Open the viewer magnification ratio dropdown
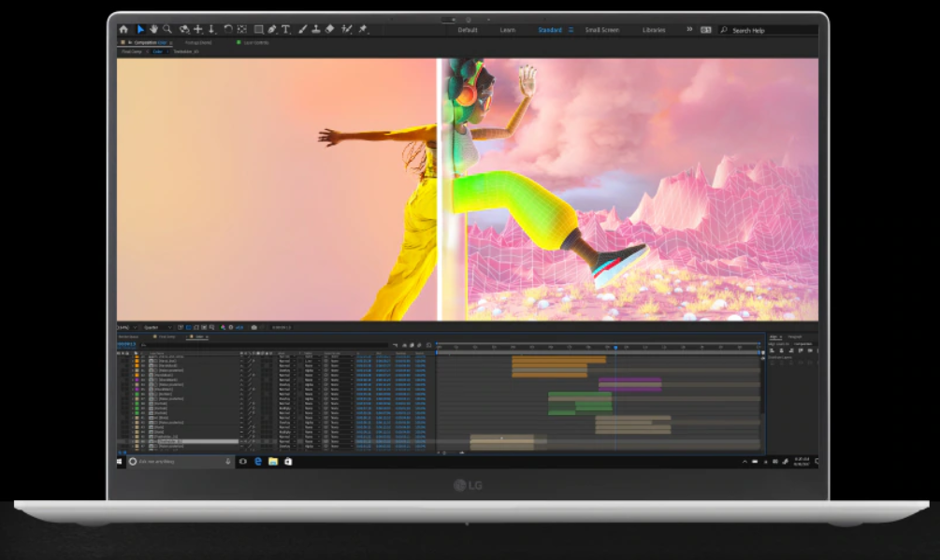The height and width of the screenshot is (560, 940). tap(127, 327)
